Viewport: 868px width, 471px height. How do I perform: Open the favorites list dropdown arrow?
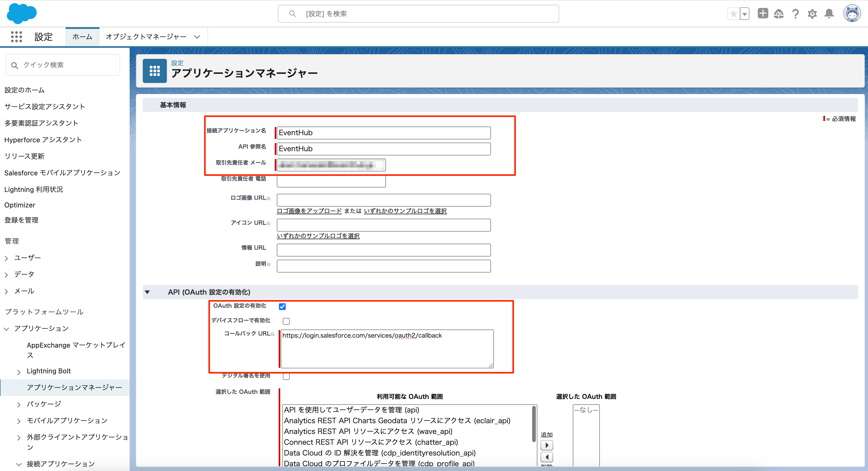tap(745, 14)
